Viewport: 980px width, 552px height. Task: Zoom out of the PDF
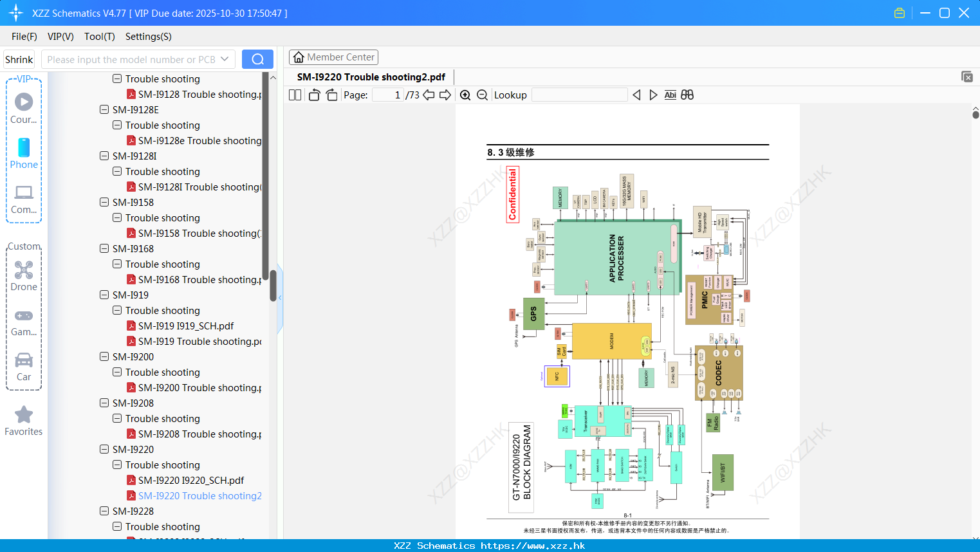[x=482, y=95]
